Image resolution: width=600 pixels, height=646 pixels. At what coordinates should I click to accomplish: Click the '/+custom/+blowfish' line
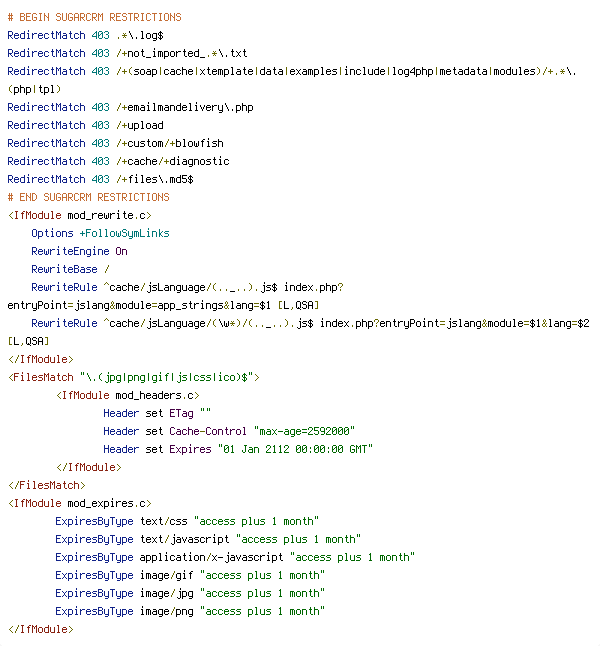coord(115,143)
